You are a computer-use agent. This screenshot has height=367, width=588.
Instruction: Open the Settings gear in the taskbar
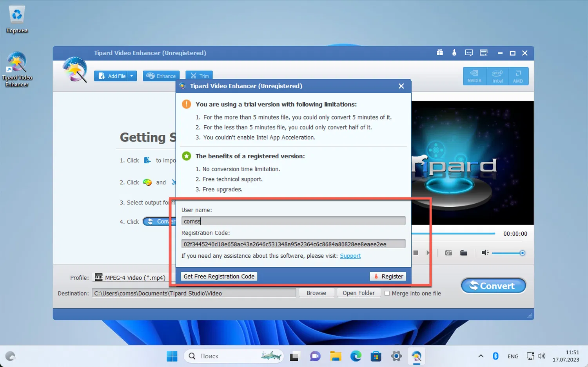[396, 356]
